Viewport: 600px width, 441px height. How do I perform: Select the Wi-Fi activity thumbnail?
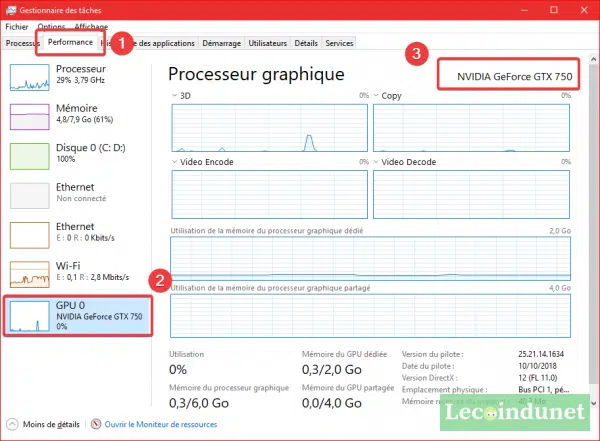29,273
